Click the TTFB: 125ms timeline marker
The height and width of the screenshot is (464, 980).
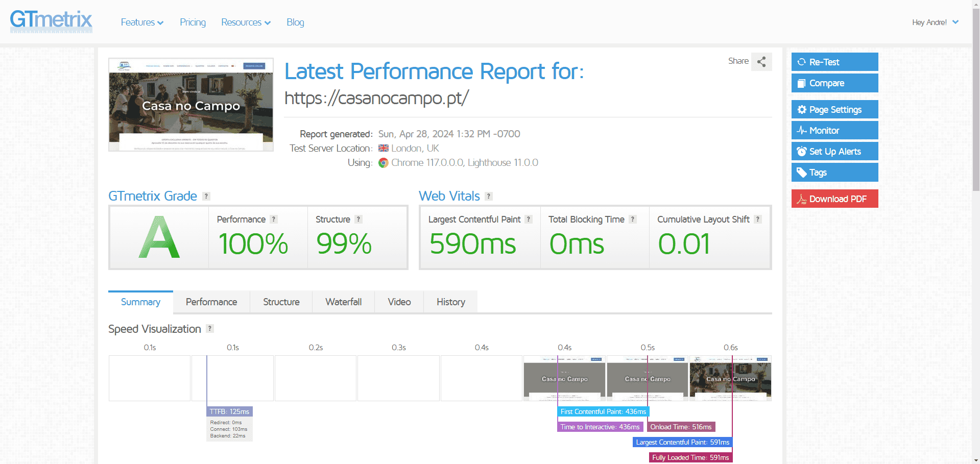coord(229,411)
